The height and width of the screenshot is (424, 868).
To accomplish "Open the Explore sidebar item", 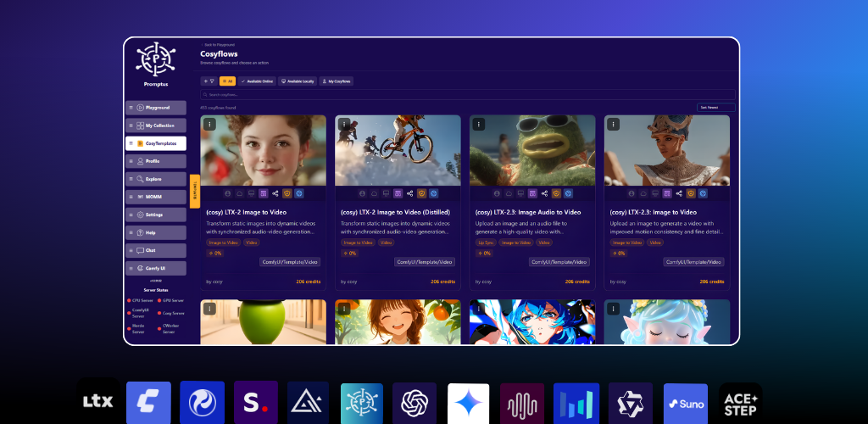I will [156, 179].
